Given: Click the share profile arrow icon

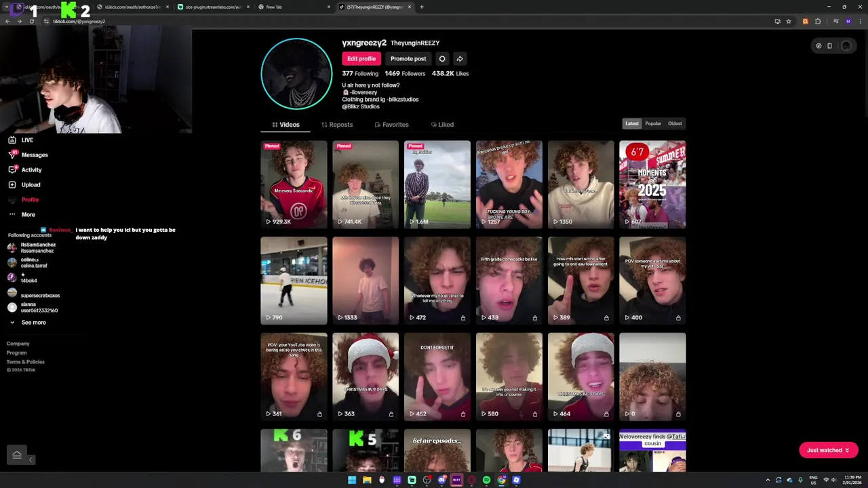Looking at the screenshot, I should (x=460, y=59).
